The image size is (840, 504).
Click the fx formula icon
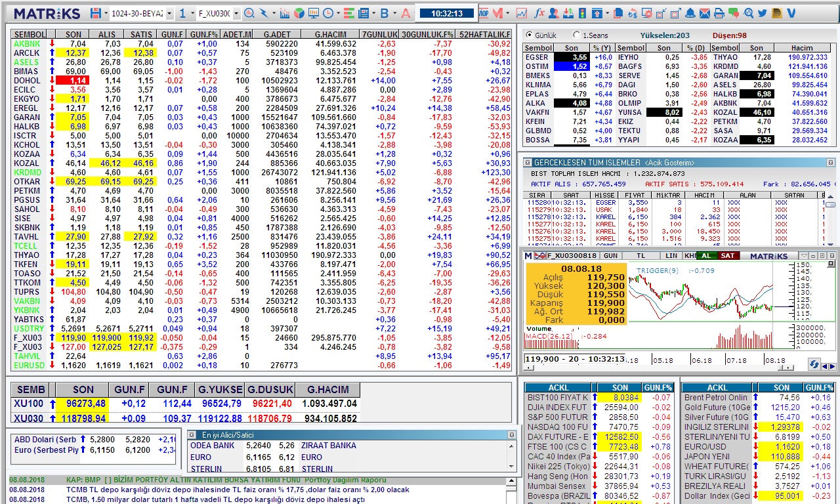pyautogui.click(x=539, y=13)
